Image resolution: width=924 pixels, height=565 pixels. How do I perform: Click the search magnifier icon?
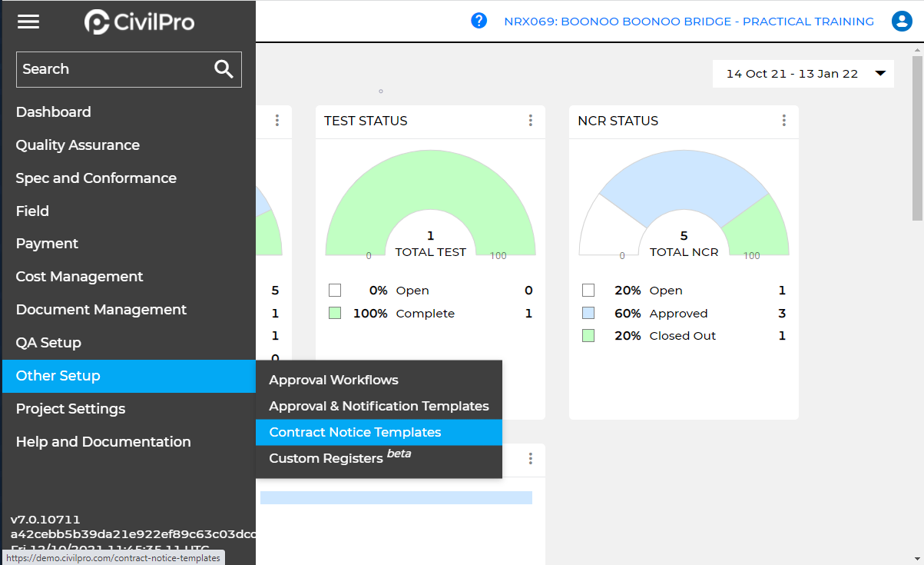[224, 69]
